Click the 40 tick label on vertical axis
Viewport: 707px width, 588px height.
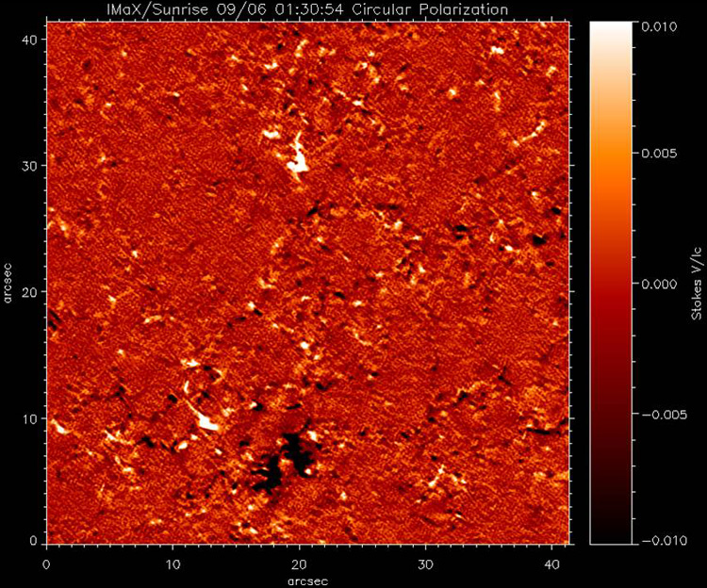pyautogui.click(x=30, y=40)
